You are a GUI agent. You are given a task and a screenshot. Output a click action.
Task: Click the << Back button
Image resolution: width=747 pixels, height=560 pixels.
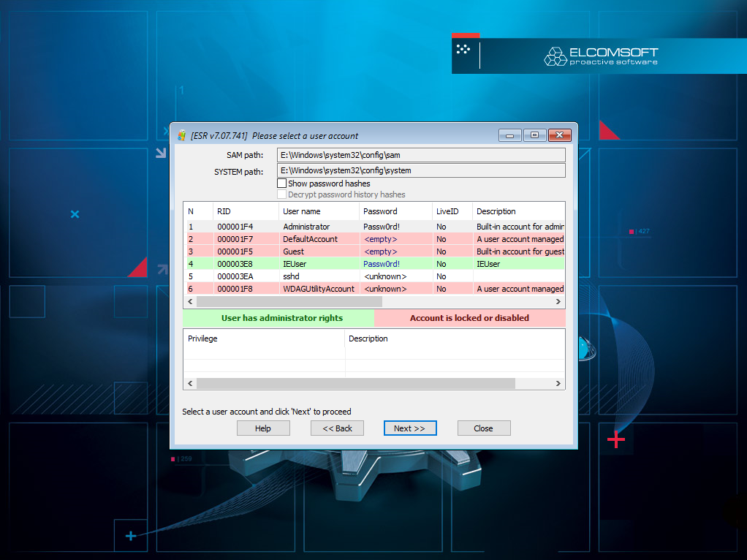[x=337, y=428]
